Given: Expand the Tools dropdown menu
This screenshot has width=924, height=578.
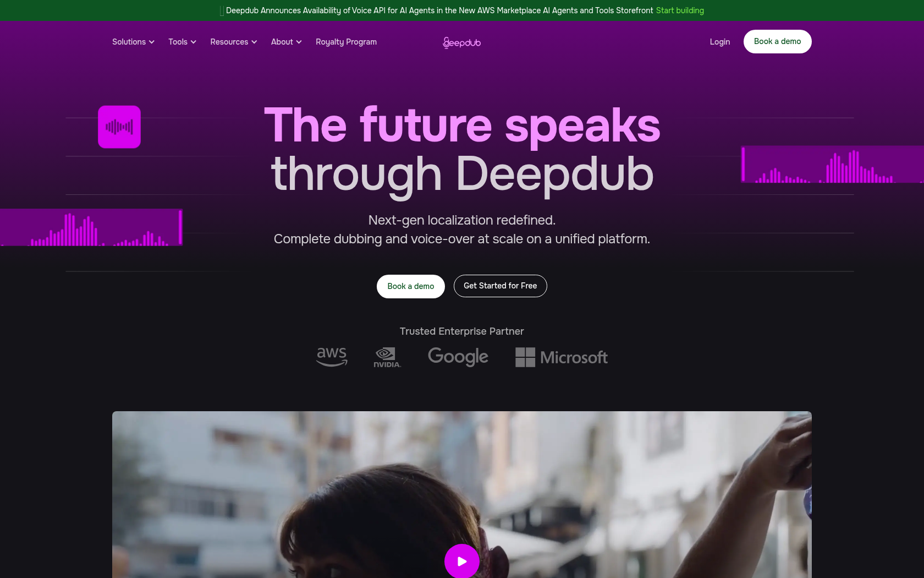Looking at the screenshot, I should click(x=182, y=42).
